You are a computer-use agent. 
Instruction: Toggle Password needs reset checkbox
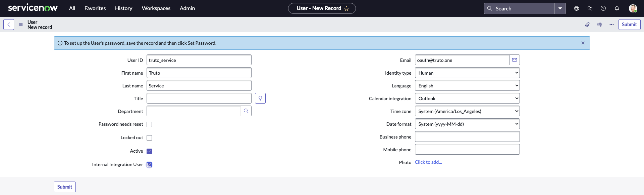click(x=149, y=124)
